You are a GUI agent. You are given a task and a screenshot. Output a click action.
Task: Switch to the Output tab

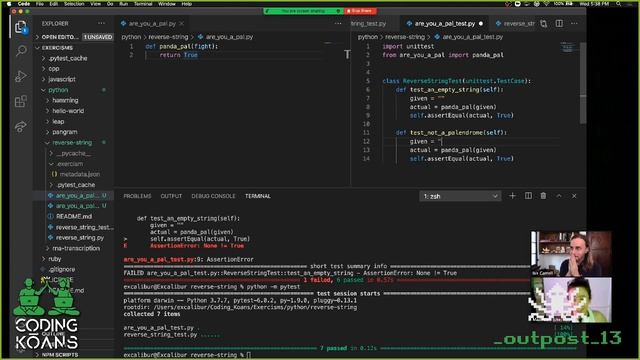[x=171, y=196]
